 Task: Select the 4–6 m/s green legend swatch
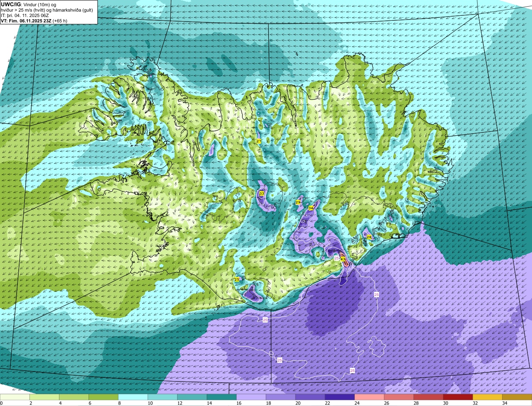point(74,397)
